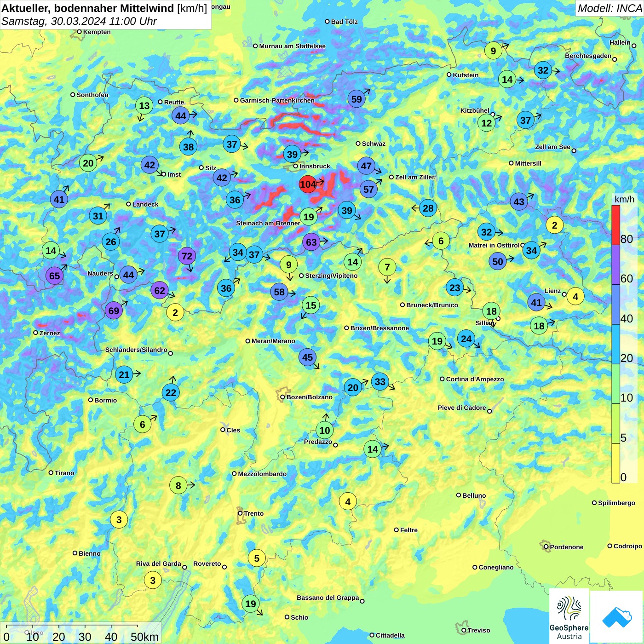This screenshot has width=644, height=644.
Task: Click the Bozen/Bolzano city label
Action: pos(309,397)
